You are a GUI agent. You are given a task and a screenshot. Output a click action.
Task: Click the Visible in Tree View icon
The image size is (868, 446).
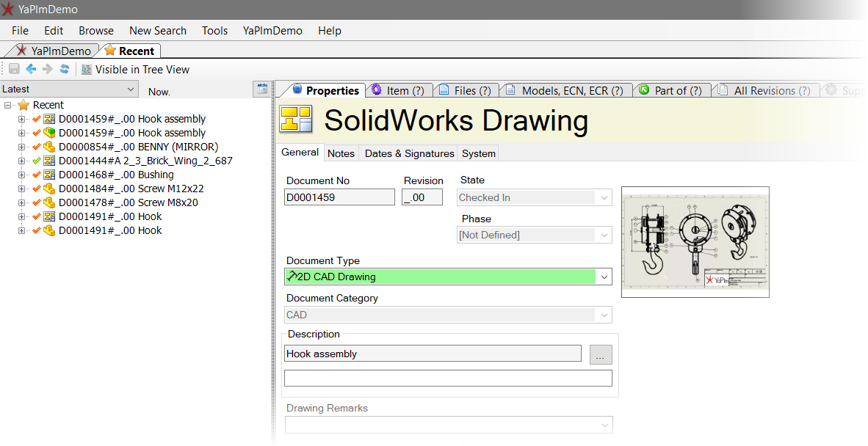pos(87,70)
